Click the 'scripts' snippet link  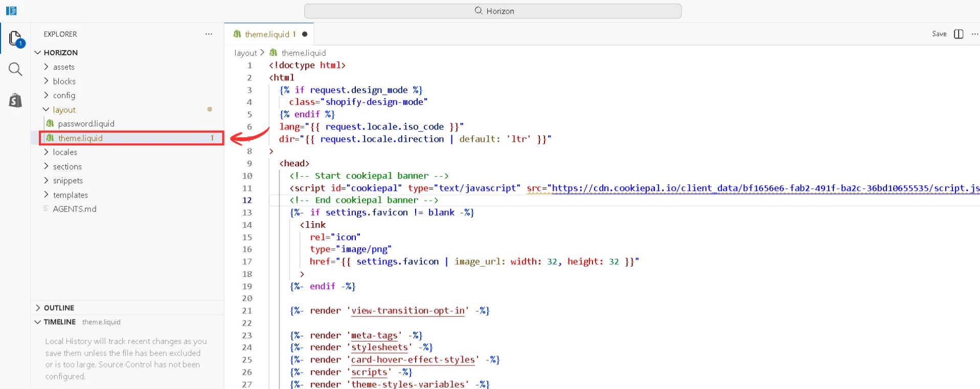pos(369,372)
